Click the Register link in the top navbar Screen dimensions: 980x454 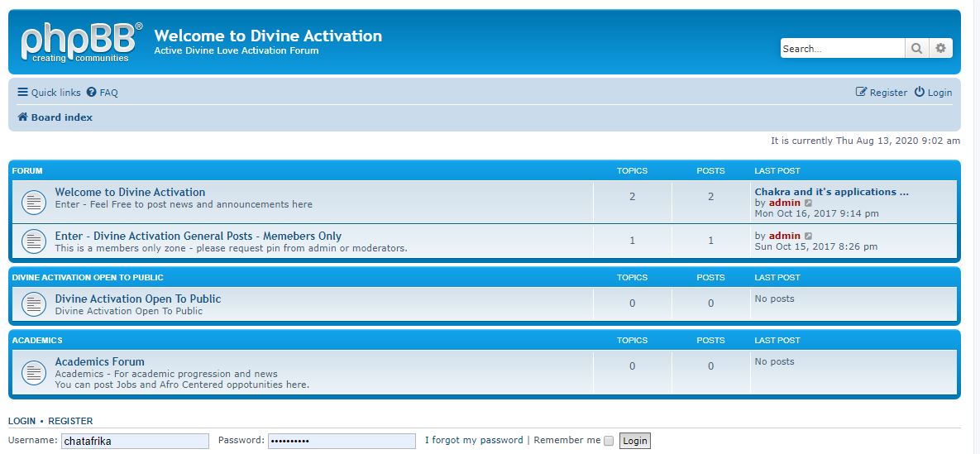(882, 93)
